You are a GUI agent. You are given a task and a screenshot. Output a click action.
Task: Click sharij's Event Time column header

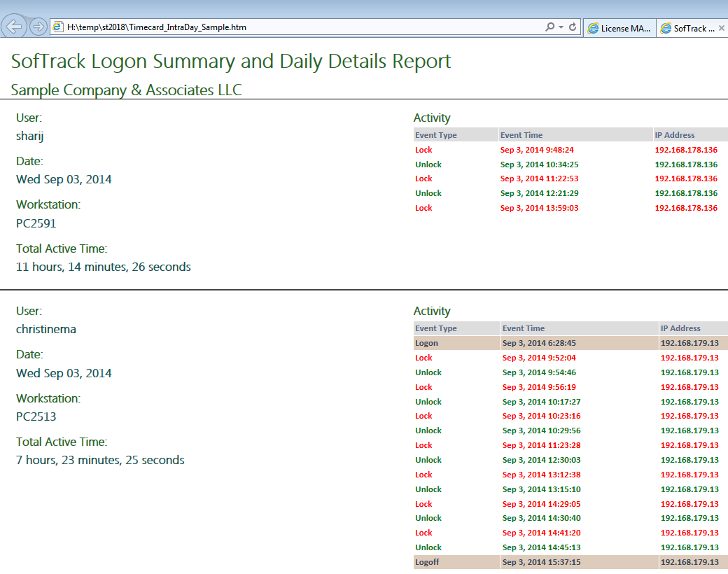521,135
